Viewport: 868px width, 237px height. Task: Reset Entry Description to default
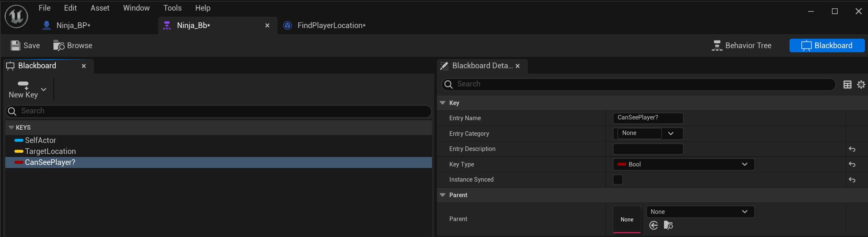(852, 149)
